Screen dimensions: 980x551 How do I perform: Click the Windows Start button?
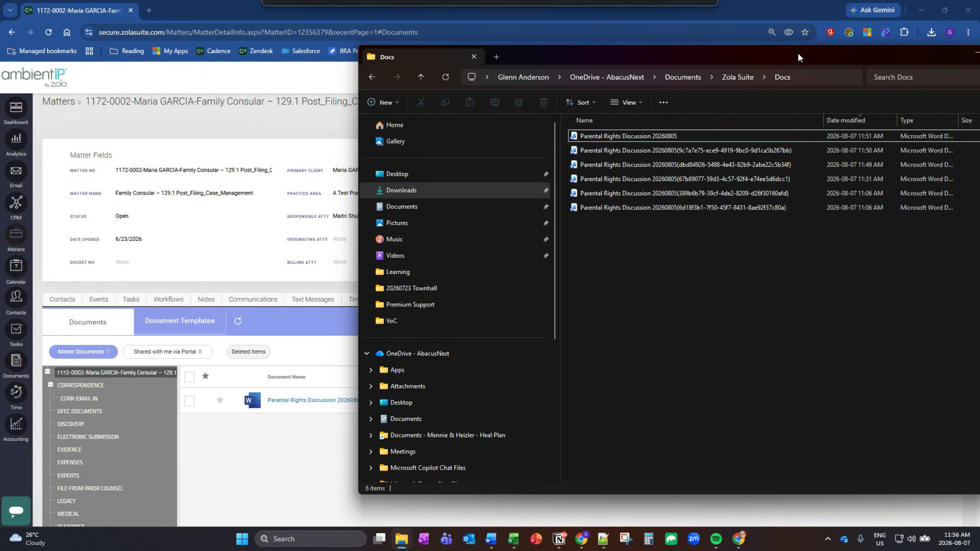point(242,539)
